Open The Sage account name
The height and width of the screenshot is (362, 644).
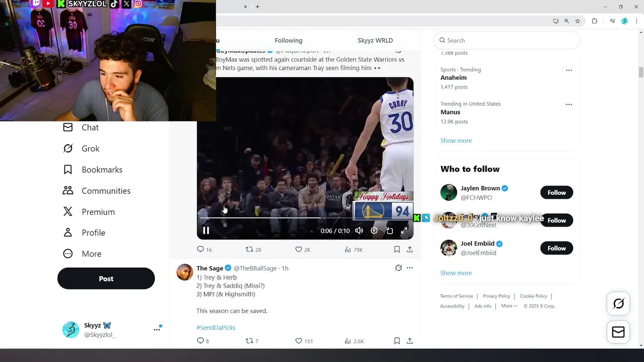(209, 268)
